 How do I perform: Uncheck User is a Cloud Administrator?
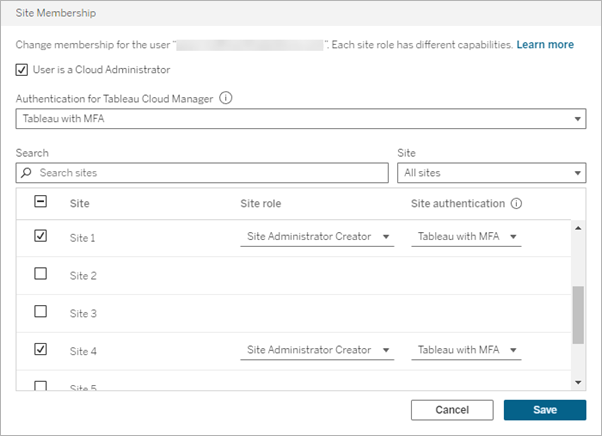tap(23, 69)
